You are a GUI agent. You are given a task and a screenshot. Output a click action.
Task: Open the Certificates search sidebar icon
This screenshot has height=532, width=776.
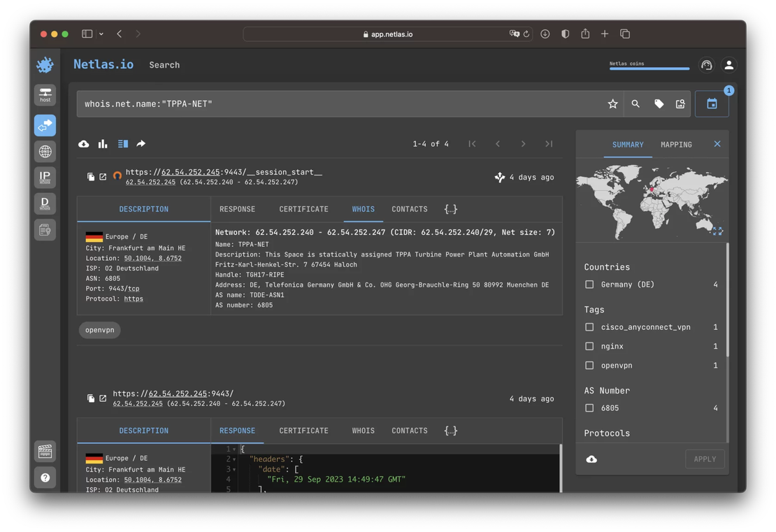45,229
